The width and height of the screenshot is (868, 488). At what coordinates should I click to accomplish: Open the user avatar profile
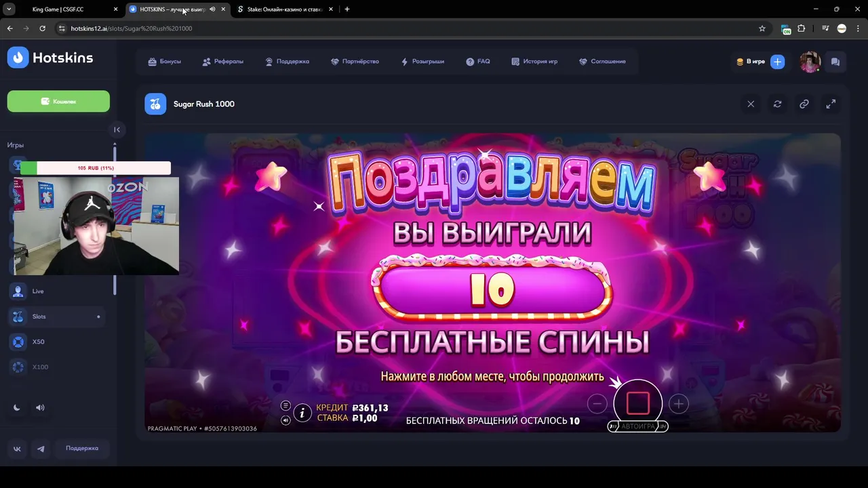pos(810,62)
